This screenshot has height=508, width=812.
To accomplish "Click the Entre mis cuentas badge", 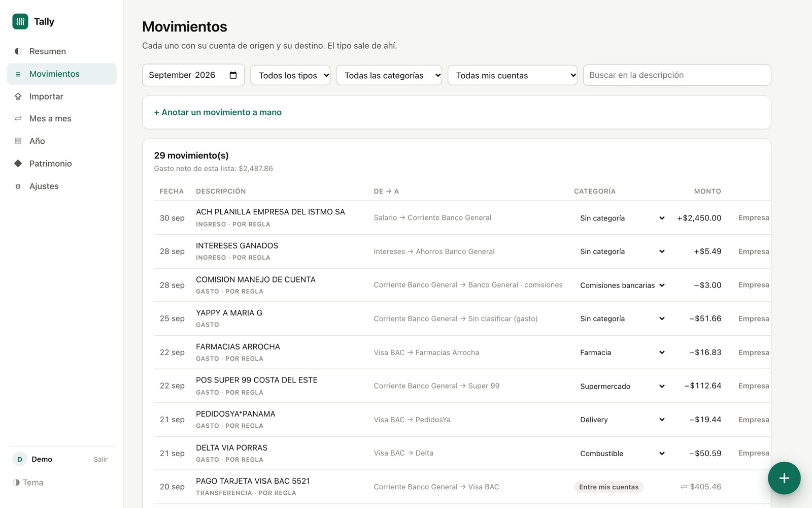I will (x=609, y=487).
